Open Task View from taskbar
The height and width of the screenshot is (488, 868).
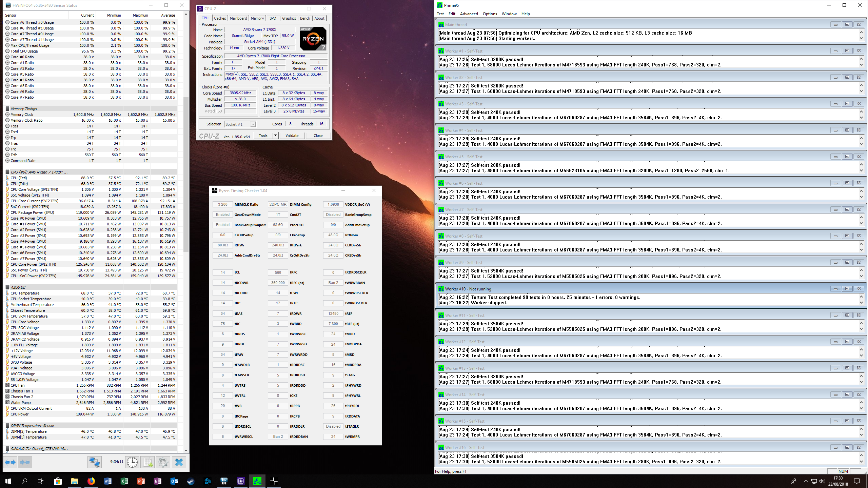tap(41, 481)
